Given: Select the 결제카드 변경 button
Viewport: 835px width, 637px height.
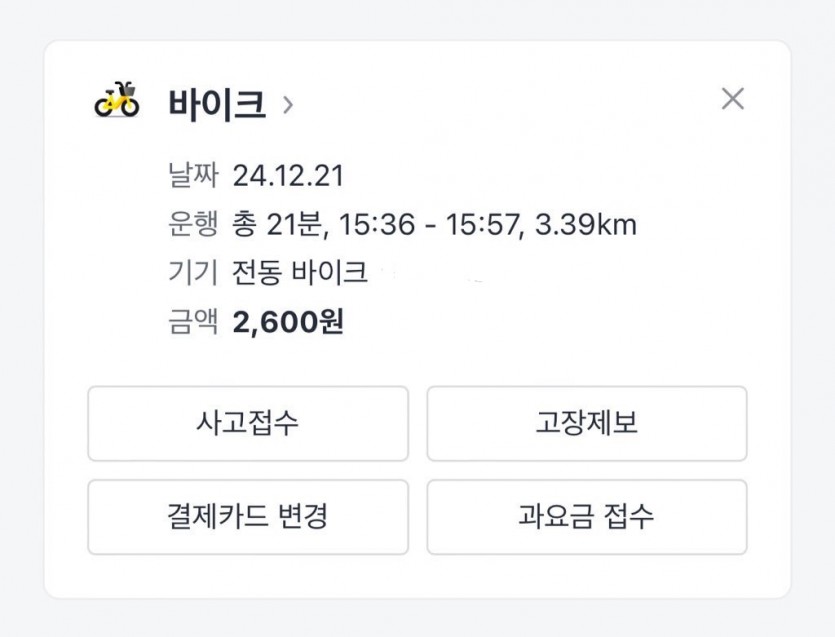Looking at the screenshot, I should click(x=248, y=517).
